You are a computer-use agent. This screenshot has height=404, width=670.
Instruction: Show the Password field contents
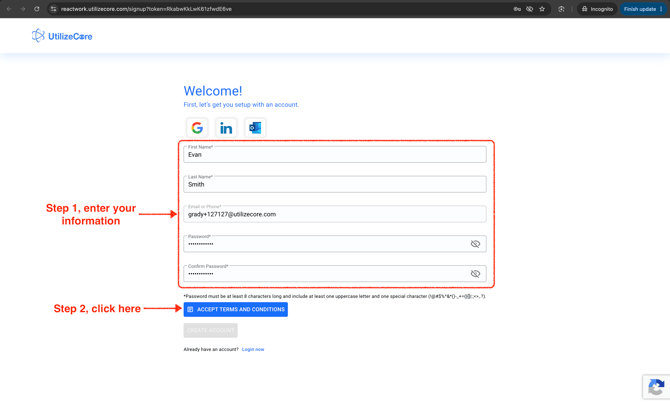(x=475, y=244)
